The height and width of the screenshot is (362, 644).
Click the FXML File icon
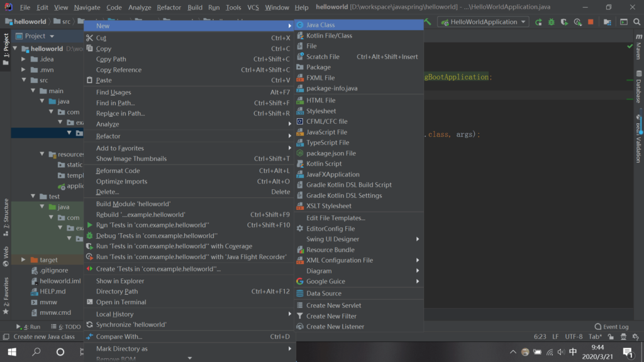(300, 77)
